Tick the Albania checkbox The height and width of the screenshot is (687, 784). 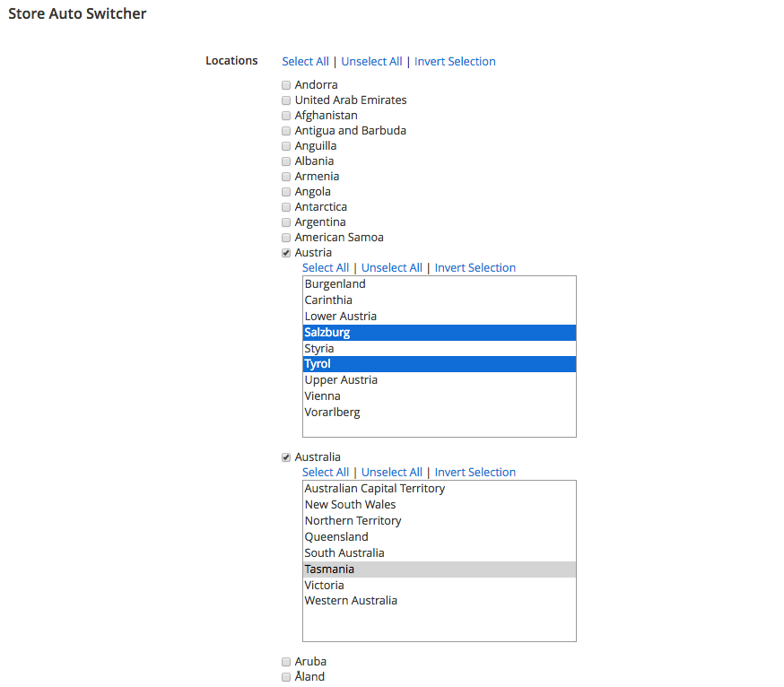pos(286,161)
